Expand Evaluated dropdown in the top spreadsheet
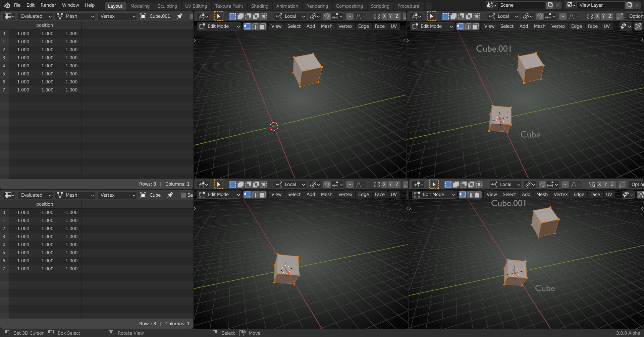This screenshot has width=644, height=337. click(36, 16)
